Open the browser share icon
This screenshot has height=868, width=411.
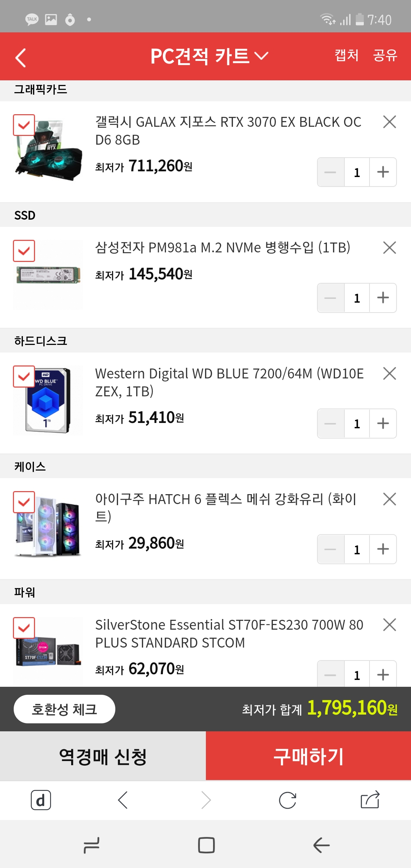coord(370,799)
